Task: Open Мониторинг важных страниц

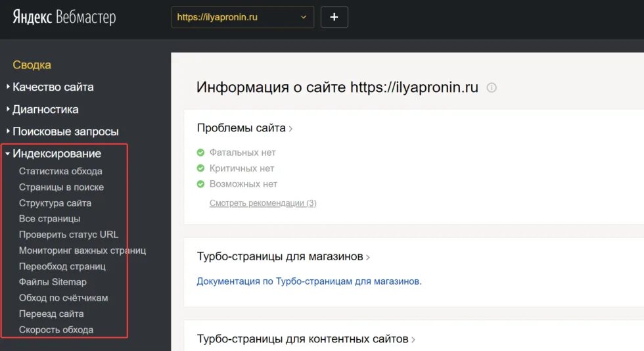Action: 82,250
